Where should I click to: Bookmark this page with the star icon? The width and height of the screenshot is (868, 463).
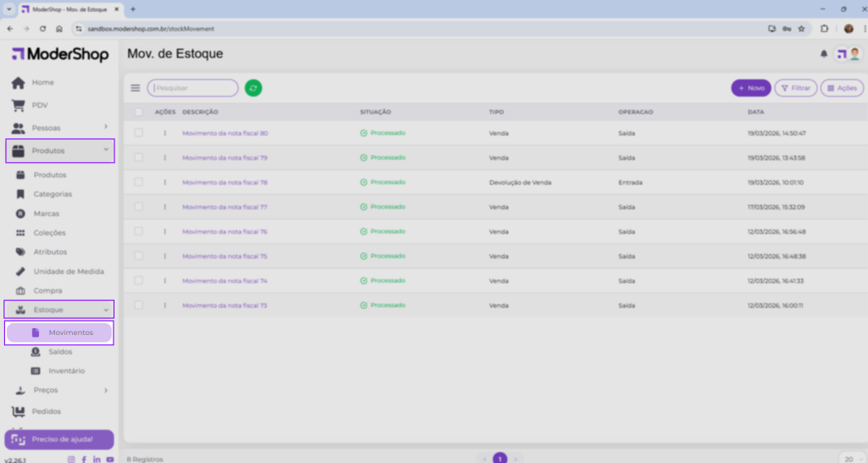pyautogui.click(x=801, y=28)
